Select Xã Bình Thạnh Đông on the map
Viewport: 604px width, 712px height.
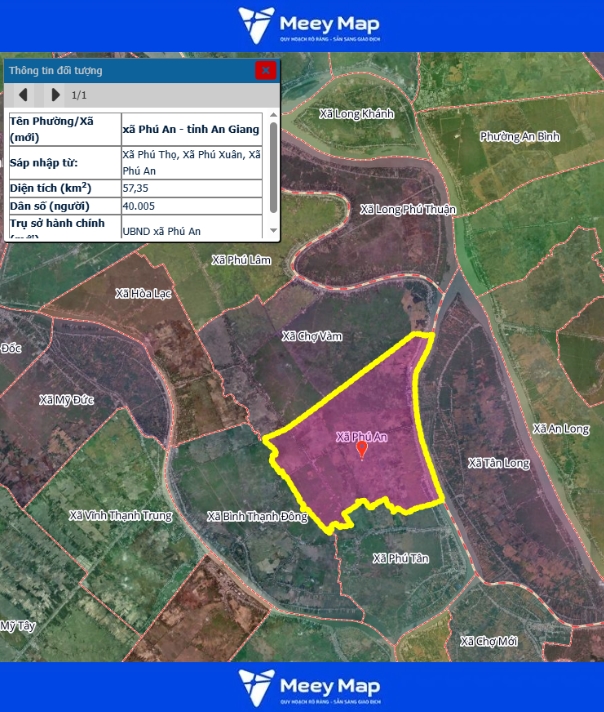(x=257, y=516)
